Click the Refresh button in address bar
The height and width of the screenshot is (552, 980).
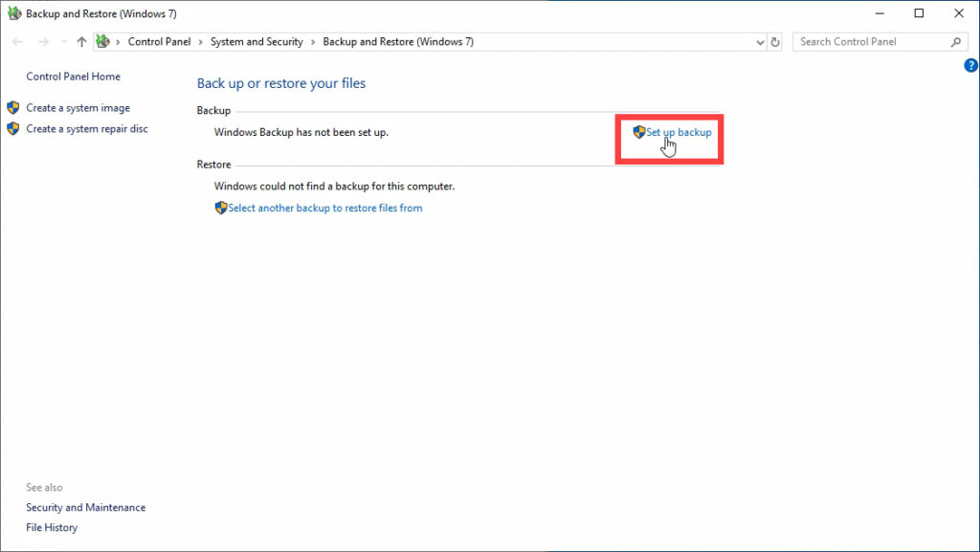pos(775,42)
